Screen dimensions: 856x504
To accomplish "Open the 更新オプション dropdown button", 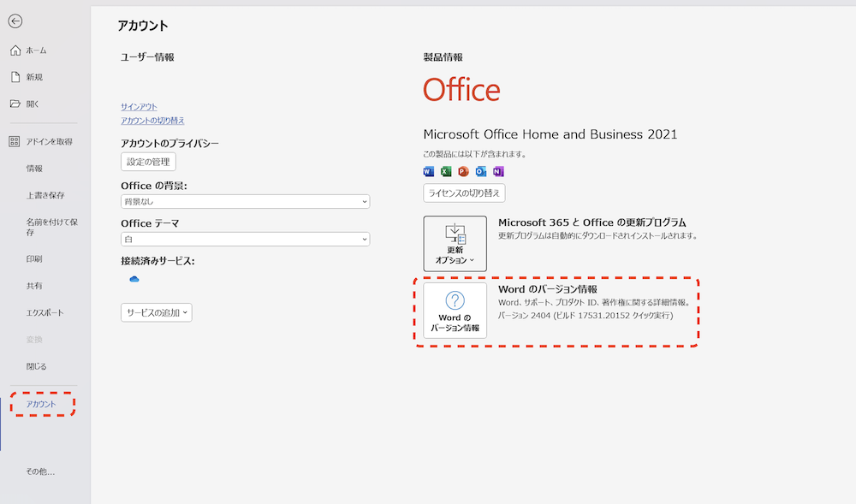I will [x=455, y=244].
